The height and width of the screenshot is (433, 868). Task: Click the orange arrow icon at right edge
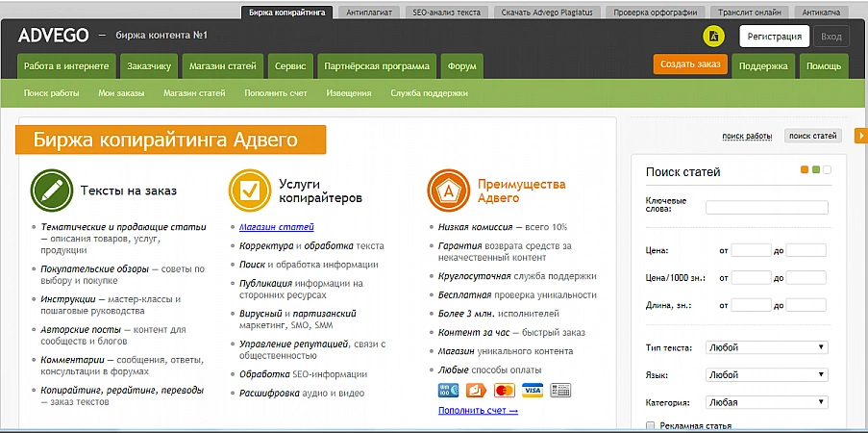pyautogui.click(x=860, y=136)
